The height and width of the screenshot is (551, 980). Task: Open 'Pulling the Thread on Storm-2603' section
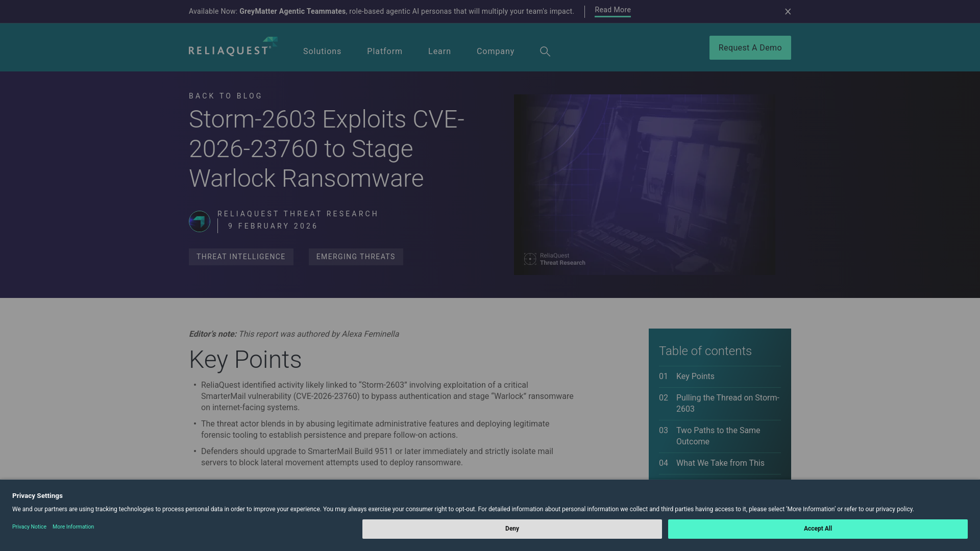point(727,403)
